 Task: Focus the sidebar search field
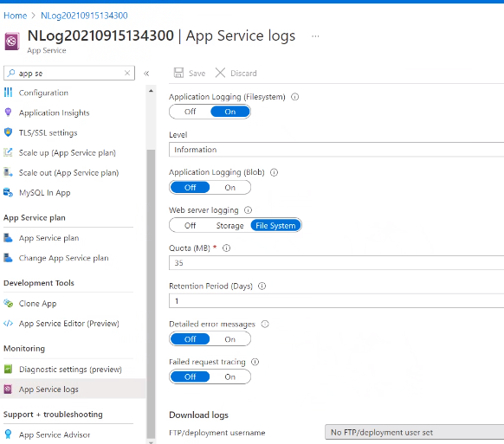[x=69, y=73]
